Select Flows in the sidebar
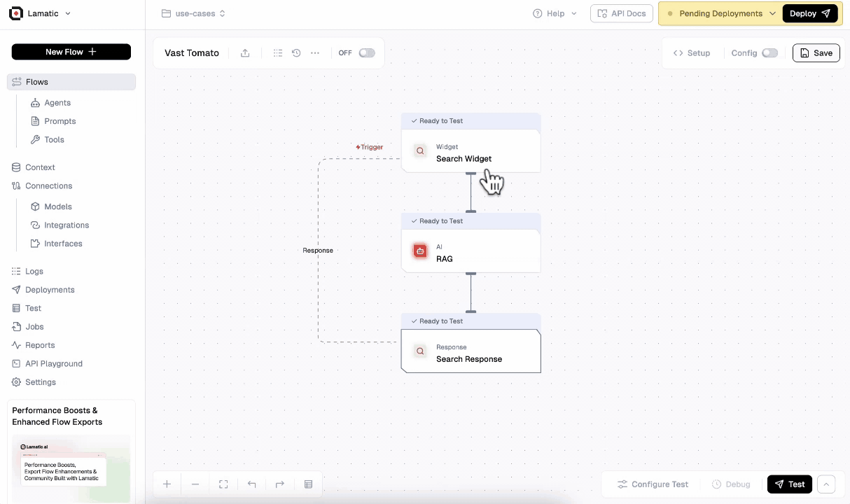Image resolution: width=850 pixels, height=504 pixels. (x=71, y=82)
